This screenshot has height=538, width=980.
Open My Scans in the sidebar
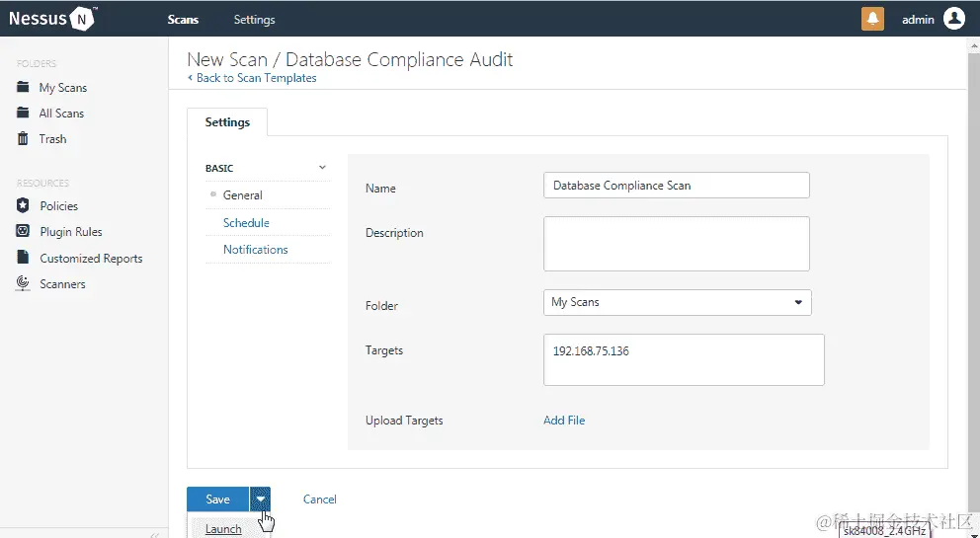(x=63, y=88)
